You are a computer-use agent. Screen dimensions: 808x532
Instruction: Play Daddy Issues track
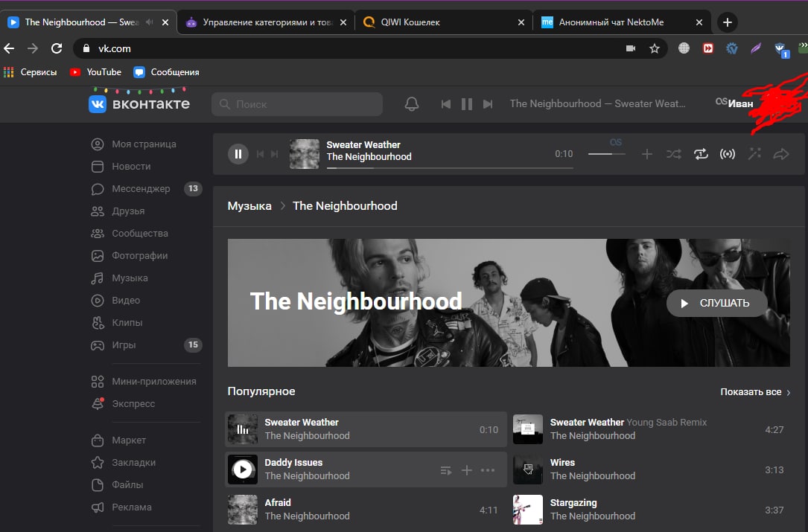(243, 469)
